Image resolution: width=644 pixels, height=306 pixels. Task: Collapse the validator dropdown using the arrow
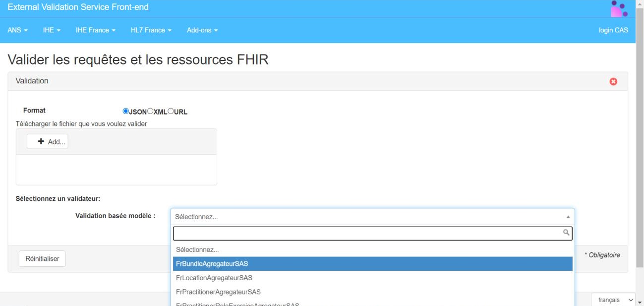click(x=568, y=217)
